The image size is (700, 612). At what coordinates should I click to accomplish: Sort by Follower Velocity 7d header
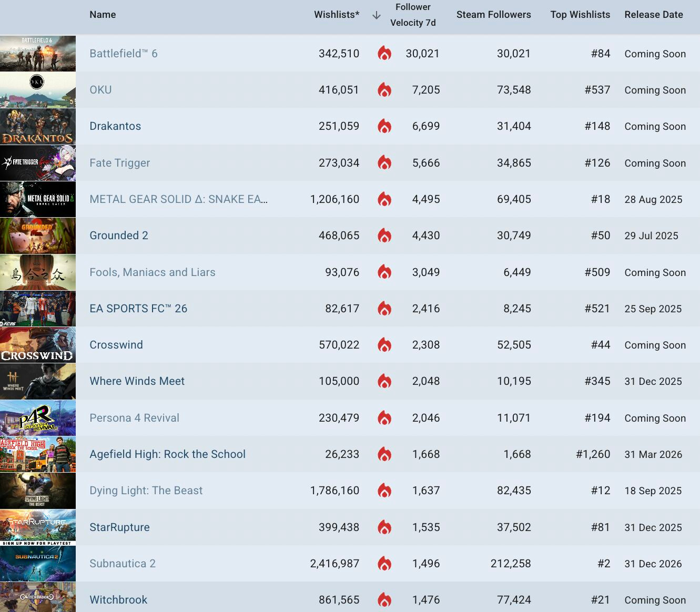pos(413,15)
